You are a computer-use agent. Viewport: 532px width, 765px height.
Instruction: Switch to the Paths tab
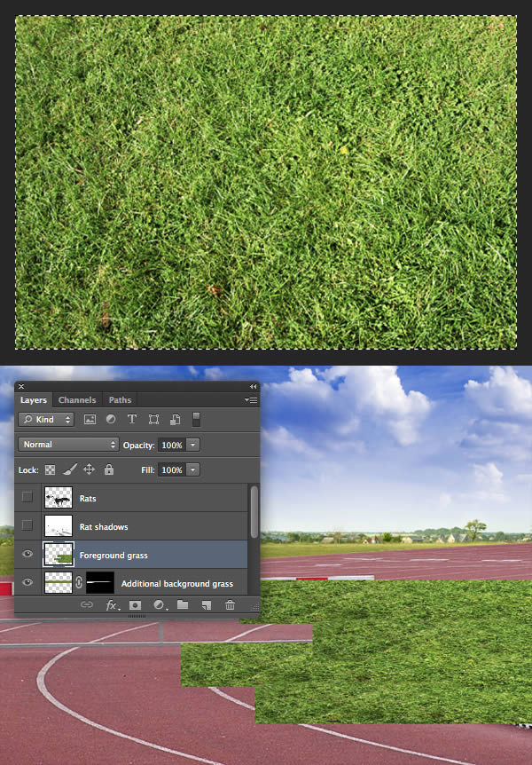[120, 400]
